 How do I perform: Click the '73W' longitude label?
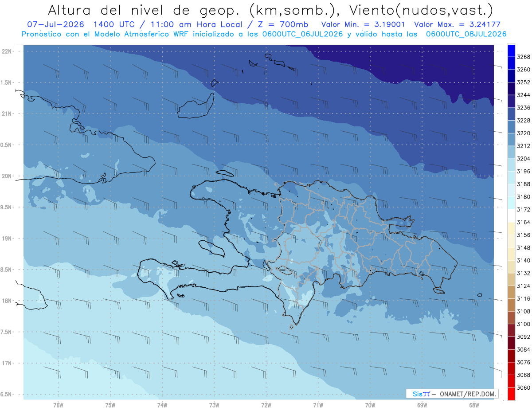click(214, 405)
